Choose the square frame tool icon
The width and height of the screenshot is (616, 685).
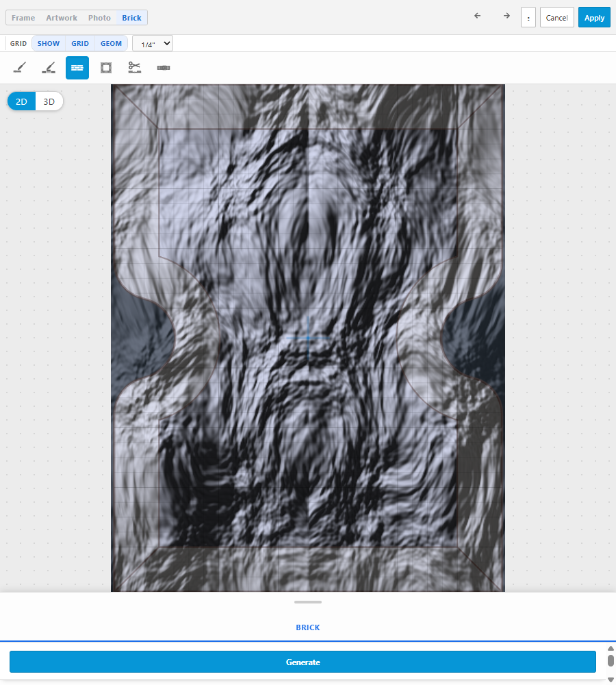click(x=106, y=68)
